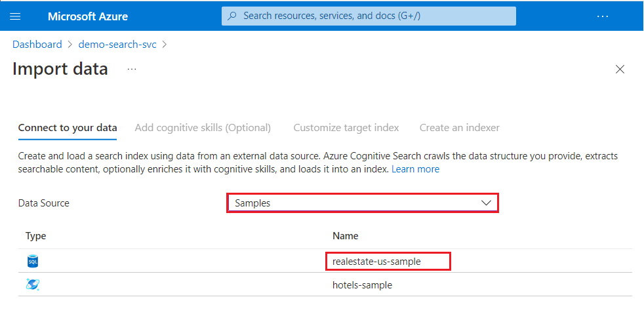Click the SQL database type icon
This screenshot has height=314, width=644.
coord(33,262)
